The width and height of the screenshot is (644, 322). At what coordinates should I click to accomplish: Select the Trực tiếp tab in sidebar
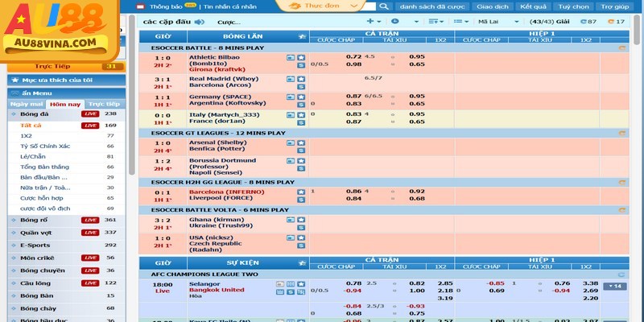105,104
